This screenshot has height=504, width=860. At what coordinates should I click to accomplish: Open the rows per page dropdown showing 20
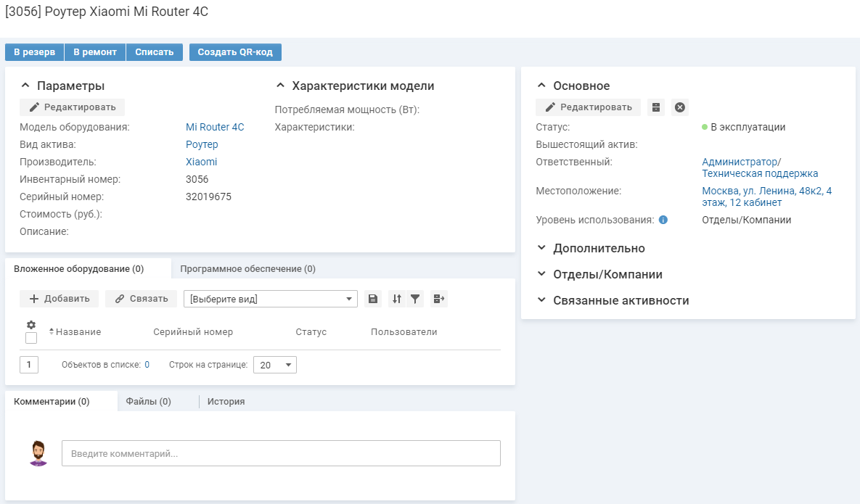pos(274,365)
